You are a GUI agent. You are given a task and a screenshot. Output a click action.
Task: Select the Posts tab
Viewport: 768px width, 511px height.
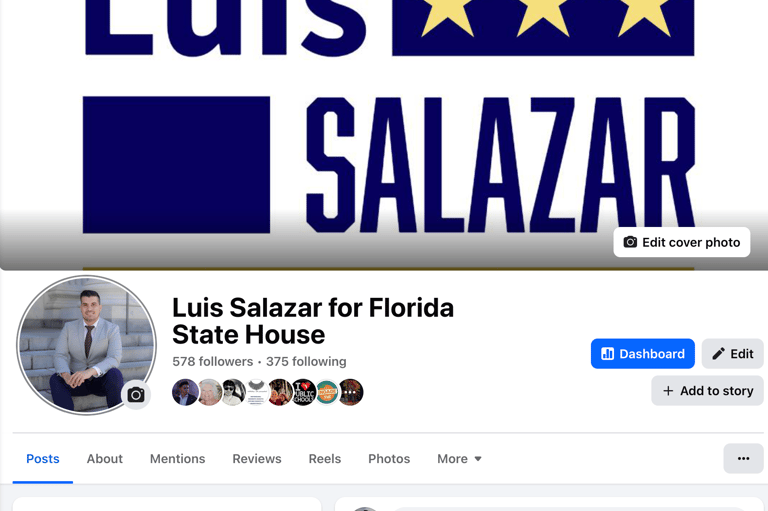click(43, 459)
